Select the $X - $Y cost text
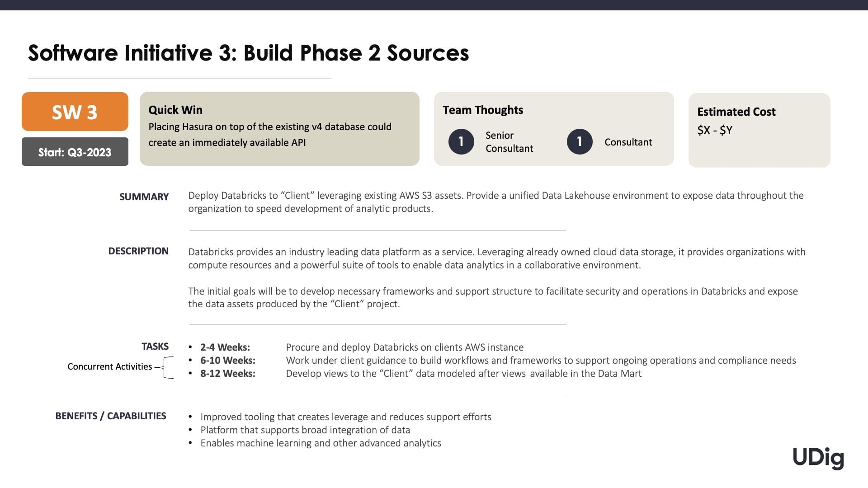Screen dimensions: 868x488 click(x=715, y=130)
